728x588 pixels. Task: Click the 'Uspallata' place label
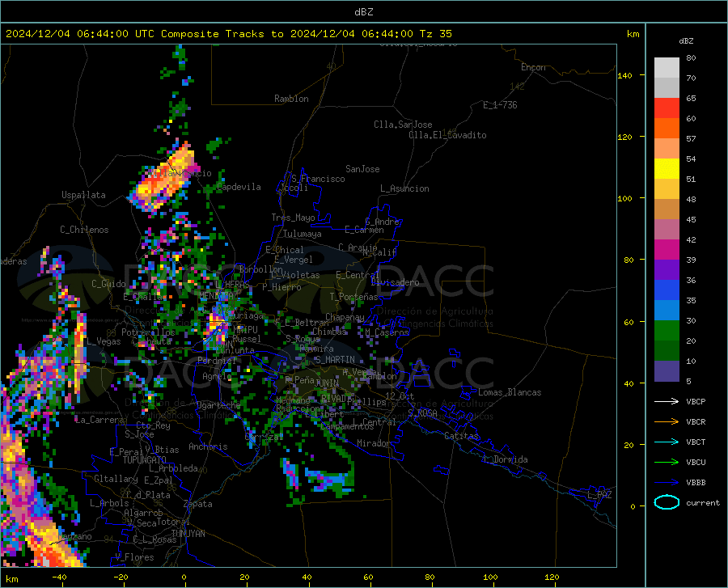click(83, 196)
